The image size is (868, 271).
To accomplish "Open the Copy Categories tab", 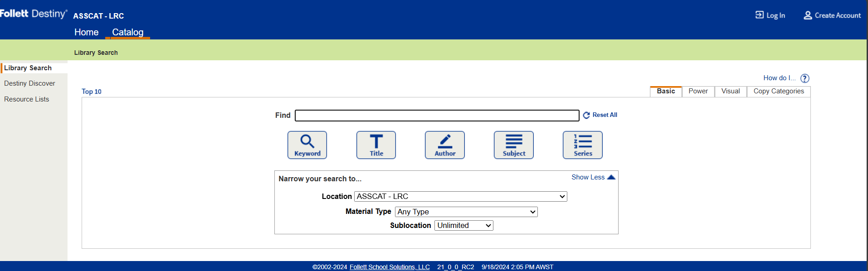I will coord(779,91).
